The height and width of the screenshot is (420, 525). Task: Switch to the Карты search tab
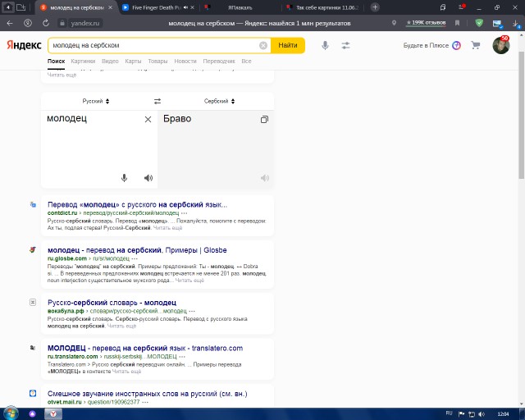(133, 62)
